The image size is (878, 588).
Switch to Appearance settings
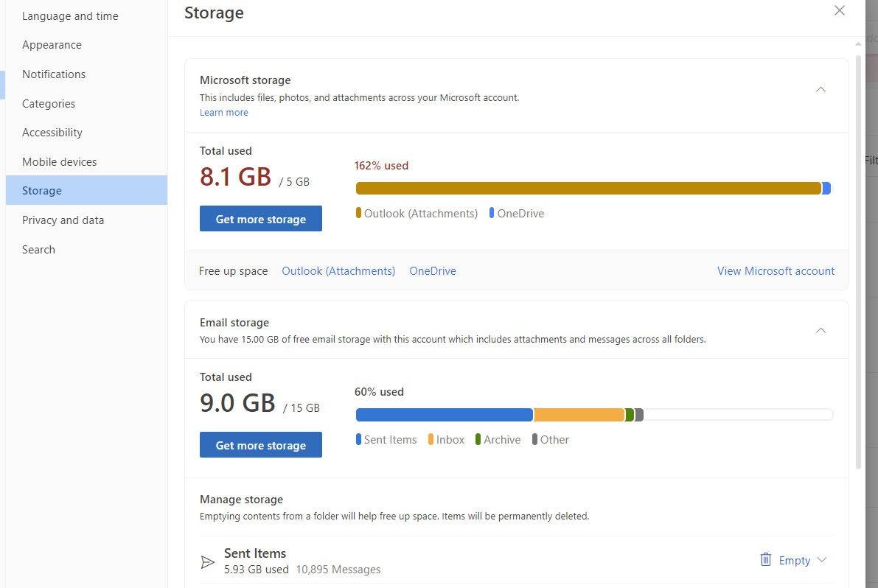[52, 44]
